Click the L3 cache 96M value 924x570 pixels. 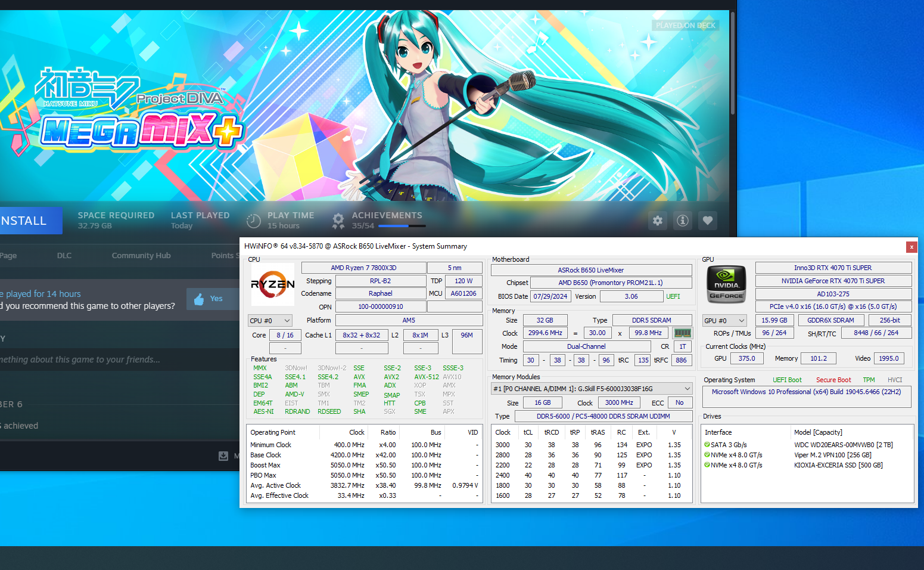467,341
